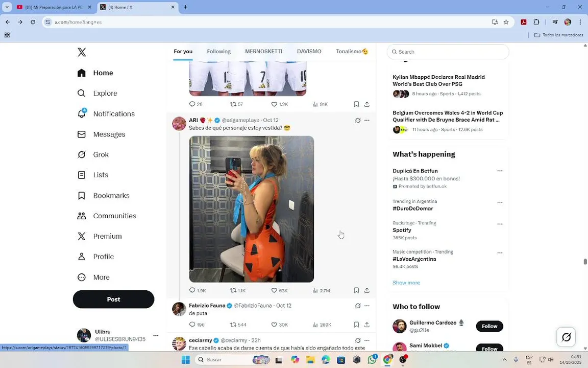View analytics of ARI's post (2.7M)

pos(321,290)
